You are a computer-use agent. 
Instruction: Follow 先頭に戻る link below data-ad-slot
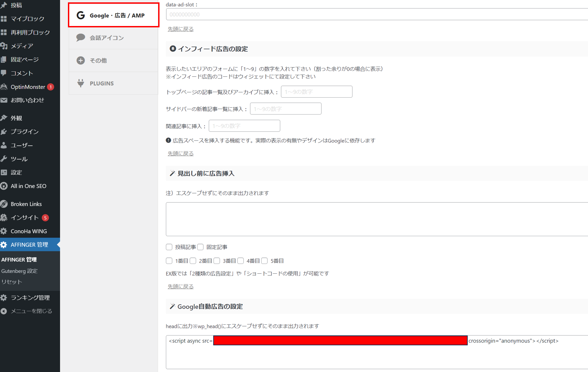point(181,29)
